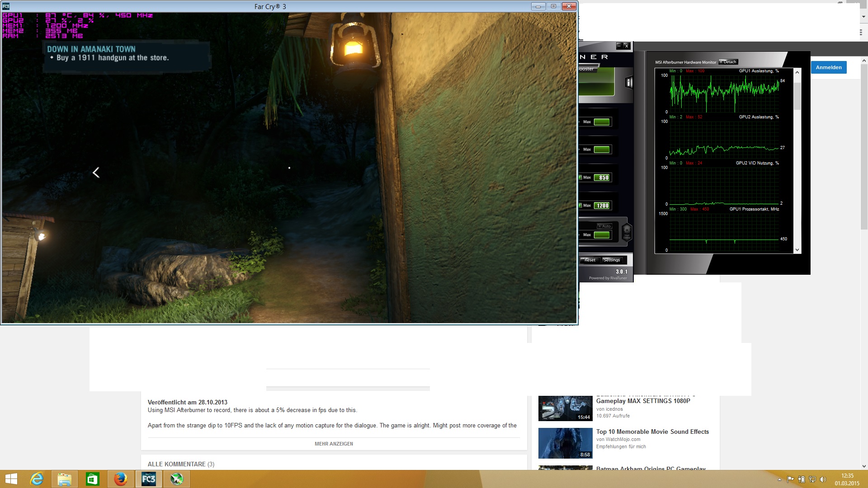Open the Gameplay MAX SETTINGS 1080P video link
868x488 pixels.
point(643,401)
